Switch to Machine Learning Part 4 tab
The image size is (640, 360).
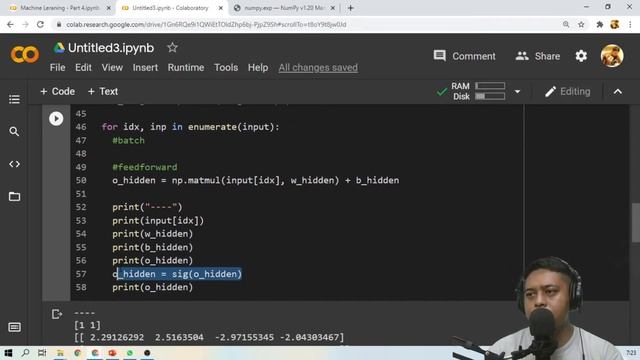(x=59, y=8)
